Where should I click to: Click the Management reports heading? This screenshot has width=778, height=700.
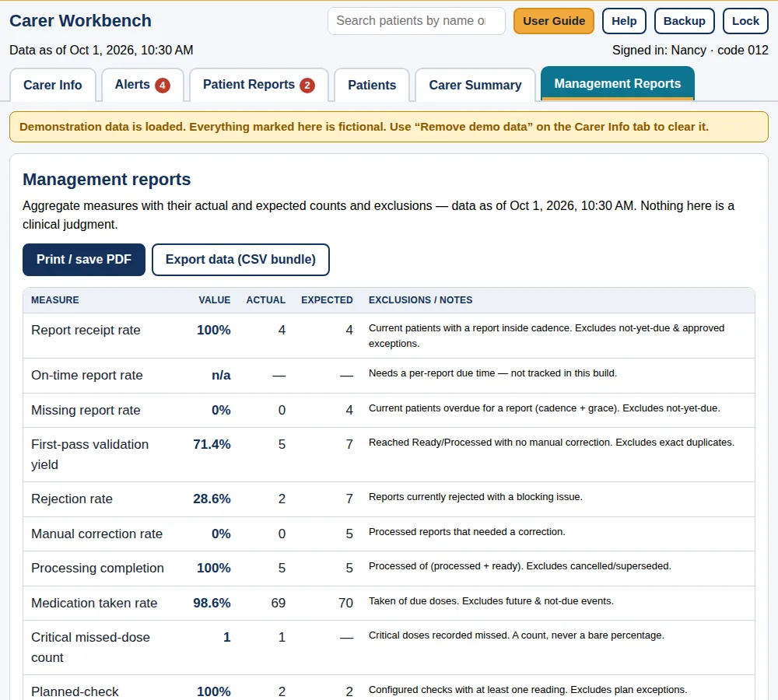(107, 179)
